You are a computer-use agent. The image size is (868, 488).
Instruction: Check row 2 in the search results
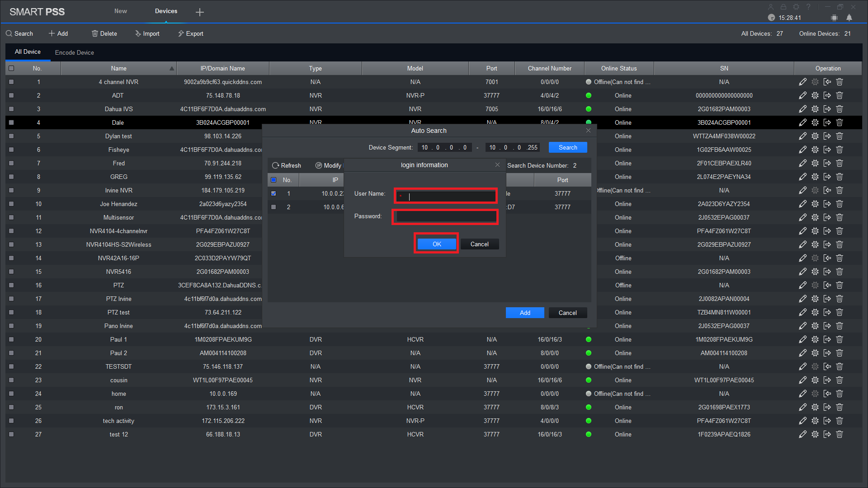coord(274,207)
